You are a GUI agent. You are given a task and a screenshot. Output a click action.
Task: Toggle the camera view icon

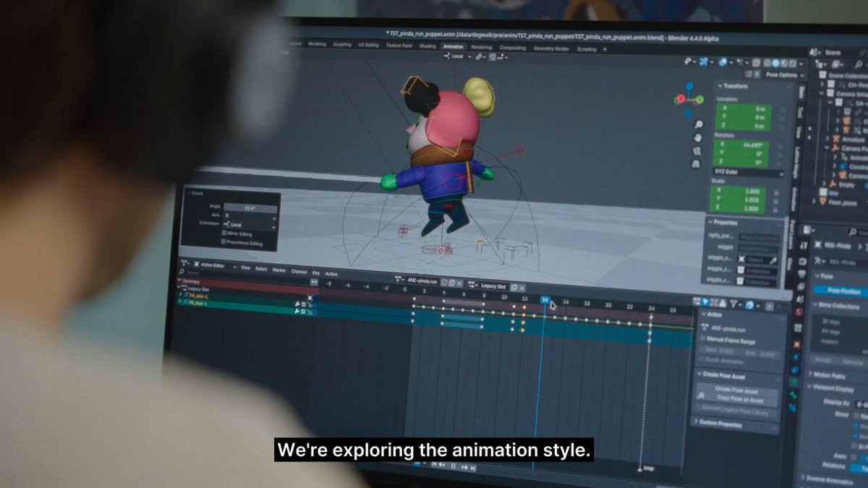tap(696, 150)
